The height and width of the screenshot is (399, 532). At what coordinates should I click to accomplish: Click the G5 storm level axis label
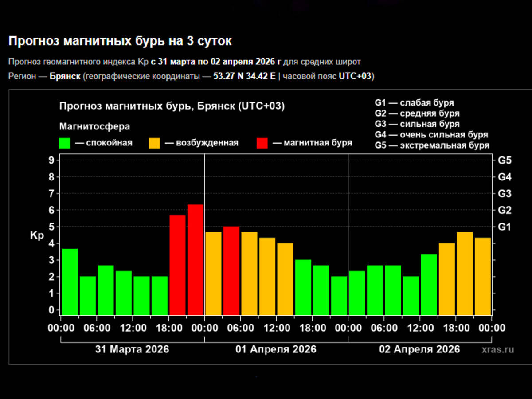pos(505,160)
